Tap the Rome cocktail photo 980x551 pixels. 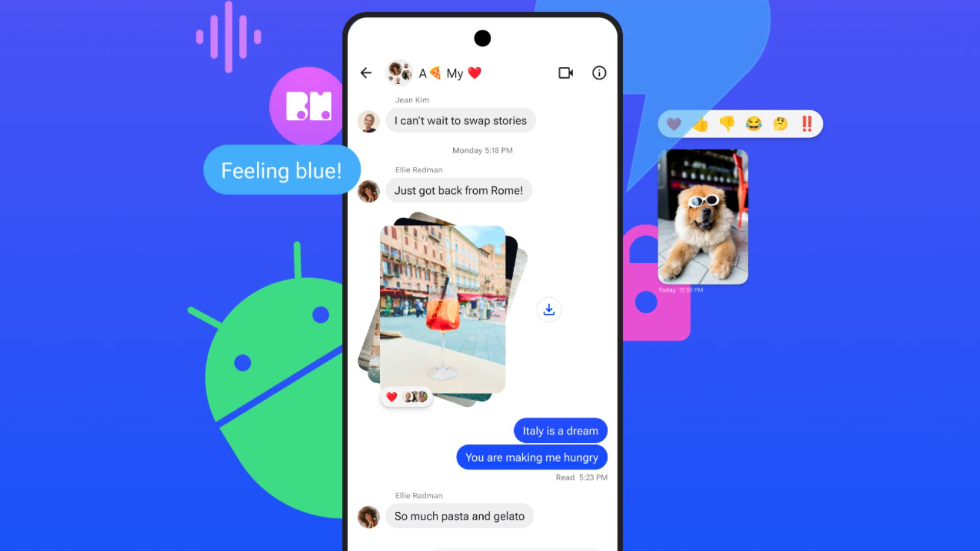[x=442, y=306]
